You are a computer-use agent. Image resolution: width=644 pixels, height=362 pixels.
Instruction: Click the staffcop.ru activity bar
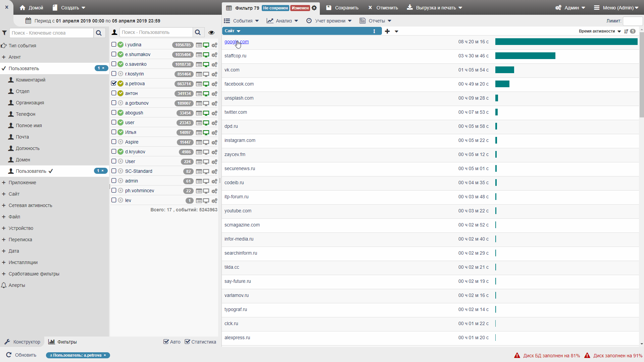click(525, 56)
